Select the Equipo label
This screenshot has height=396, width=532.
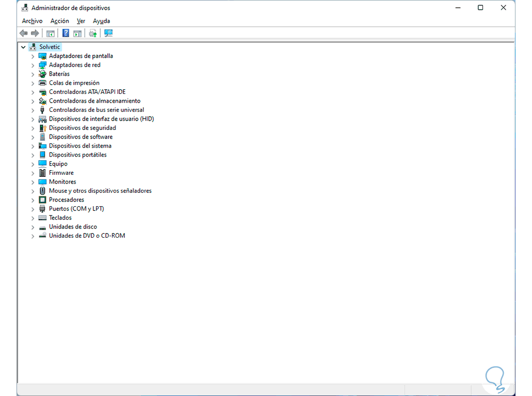coord(58,164)
